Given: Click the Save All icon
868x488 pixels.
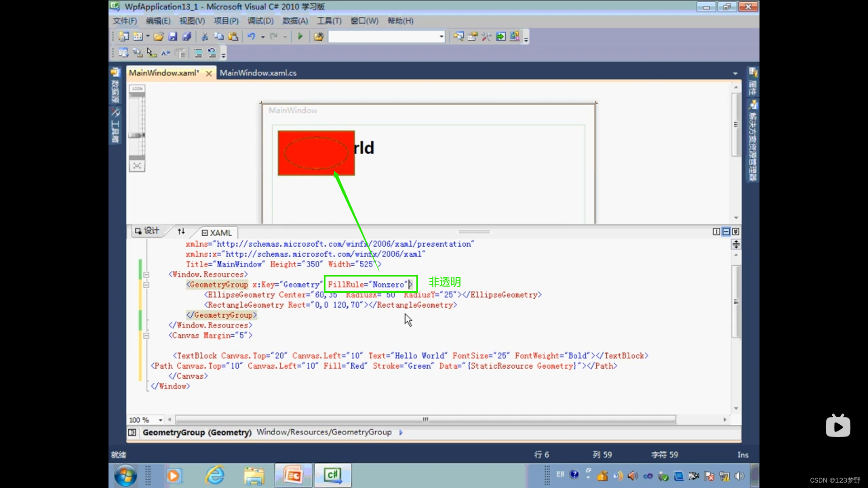Looking at the screenshot, I should 187,37.
